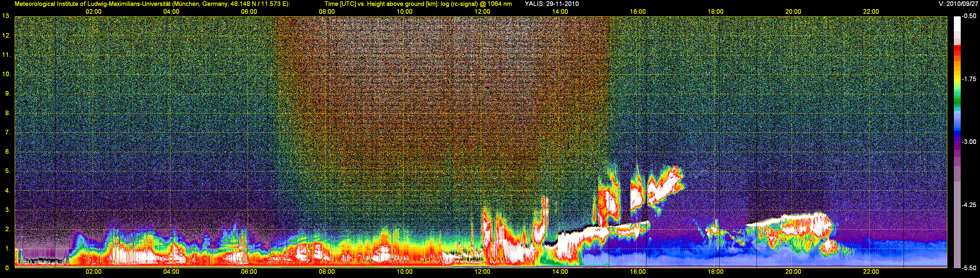Click the '0.' height axis label
Screen dimensions: 980x278
click(x=8, y=268)
